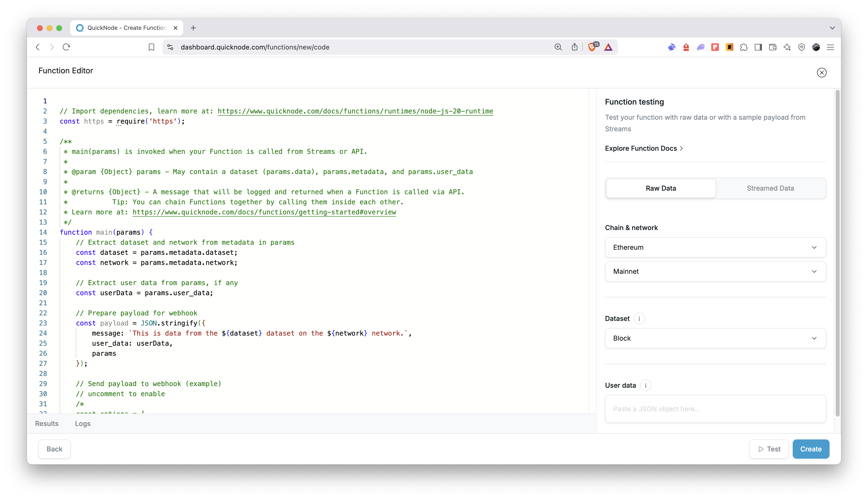Click the red lock extension icon

[x=686, y=47]
